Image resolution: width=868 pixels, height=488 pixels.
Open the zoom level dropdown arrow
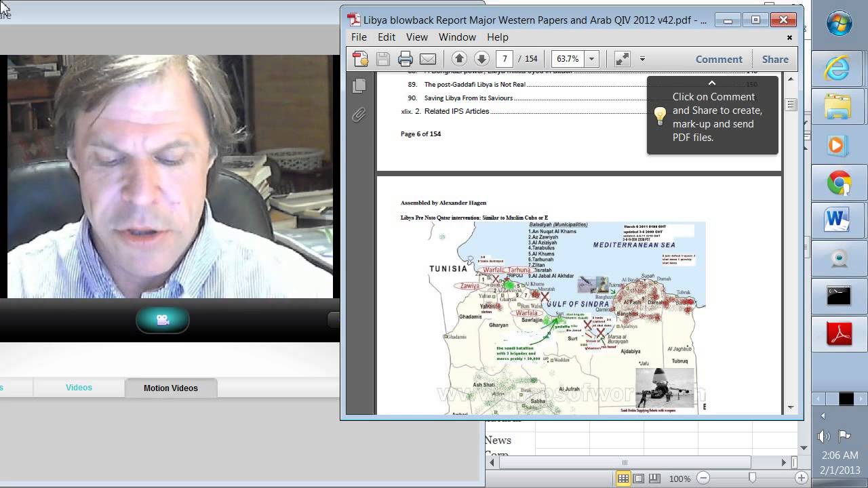pyautogui.click(x=591, y=59)
